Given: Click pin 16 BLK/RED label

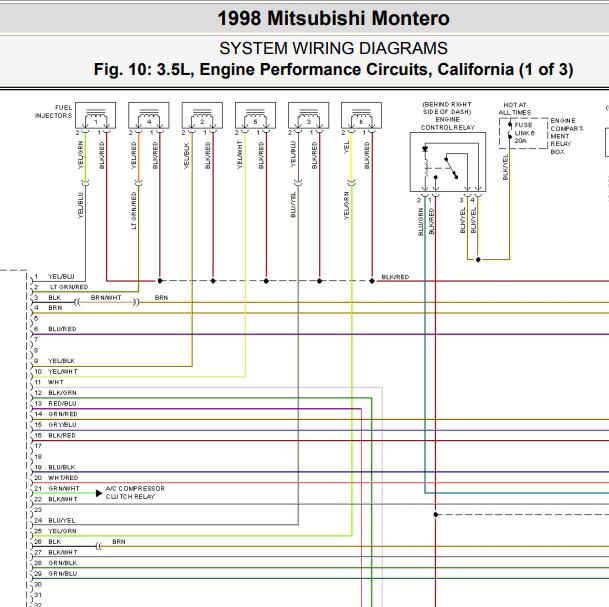Looking at the screenshot, I should click(62, 435).
